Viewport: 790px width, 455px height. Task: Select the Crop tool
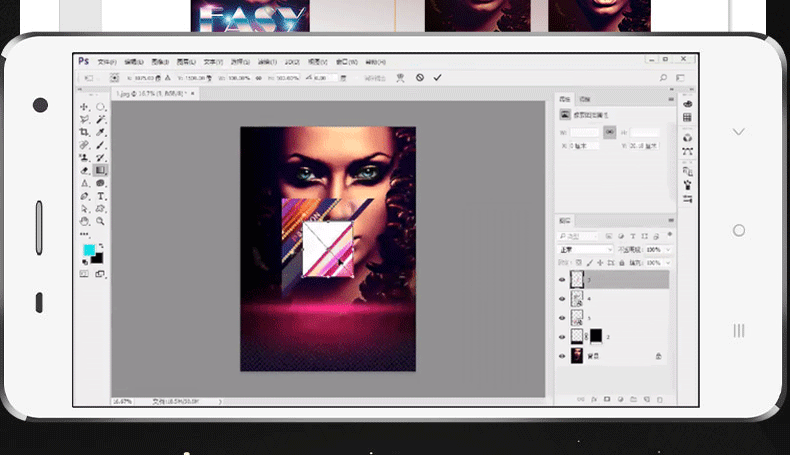click(x=84, y=132)
